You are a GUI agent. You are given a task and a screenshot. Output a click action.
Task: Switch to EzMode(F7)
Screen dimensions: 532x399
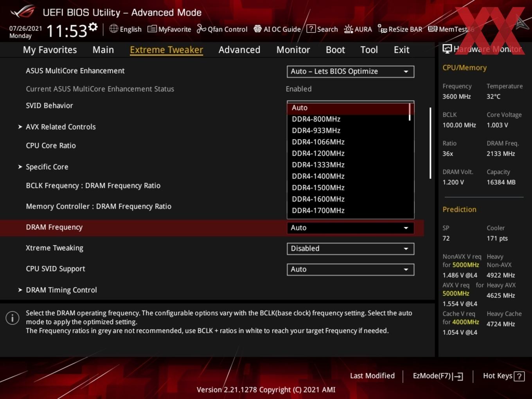[438, 376]
